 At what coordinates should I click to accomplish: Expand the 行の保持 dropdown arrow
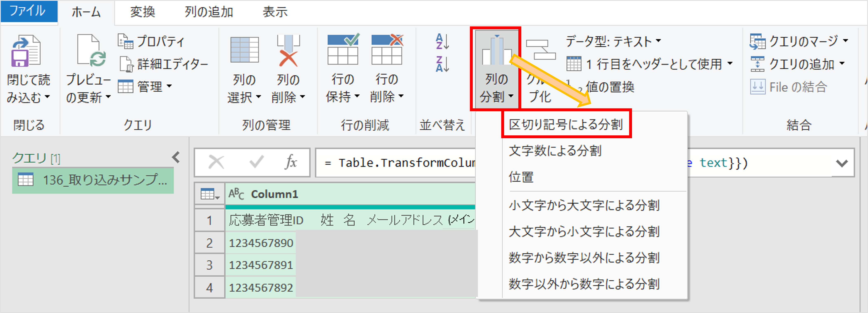(x=357, y=96)
